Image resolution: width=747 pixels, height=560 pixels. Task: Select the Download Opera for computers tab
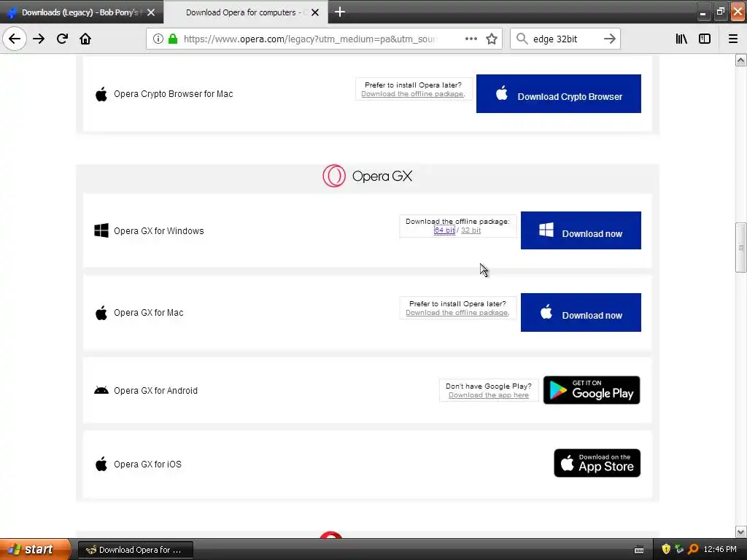[x=246, y=12]
